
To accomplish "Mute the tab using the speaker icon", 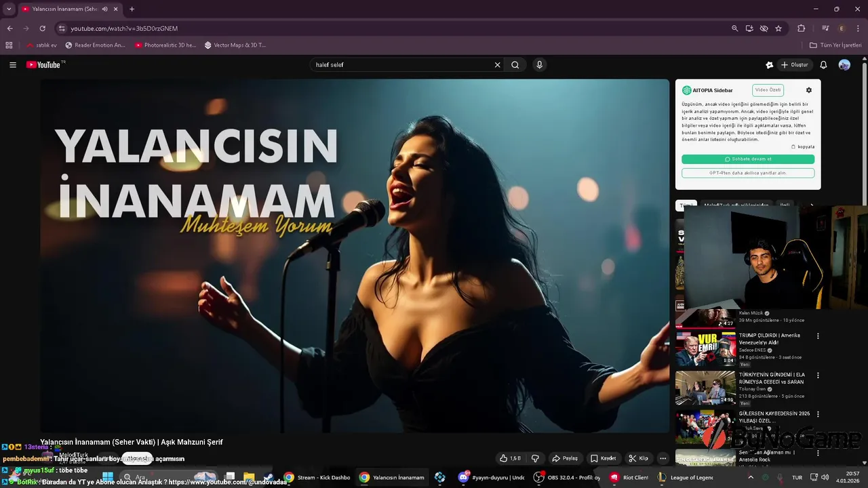I will coord(105,9).
